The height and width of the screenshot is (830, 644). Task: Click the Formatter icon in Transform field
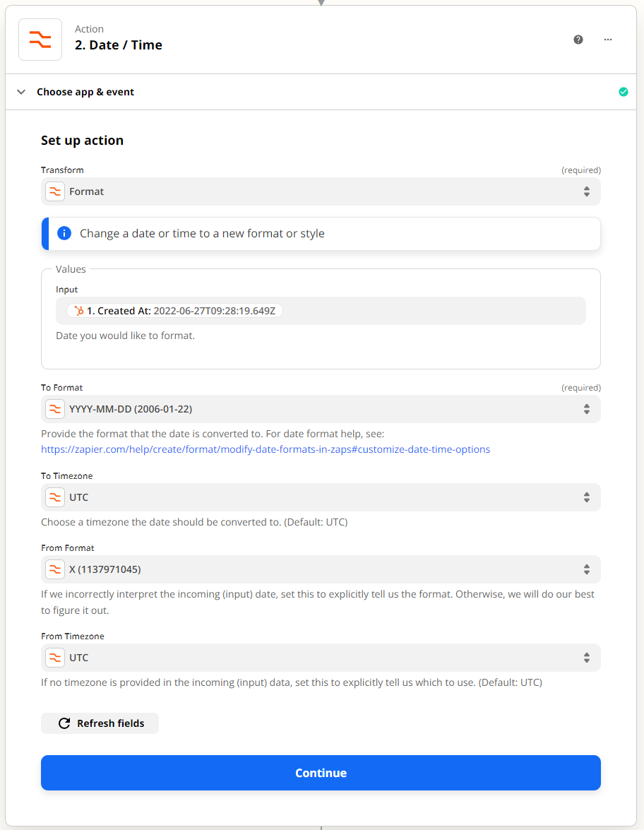55,191
